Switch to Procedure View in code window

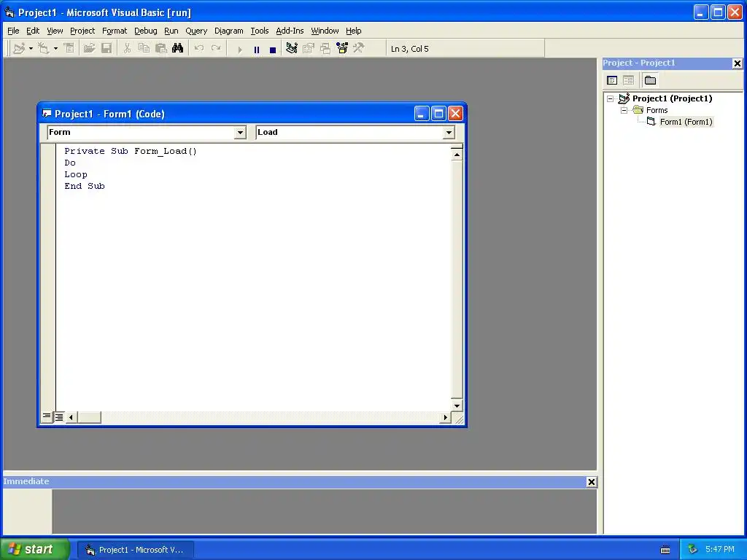tap(47, 417)
